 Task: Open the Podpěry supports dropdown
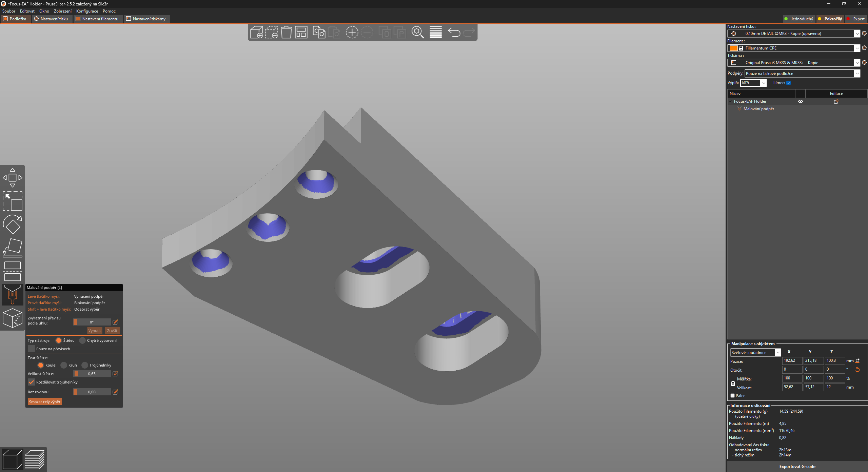(x=857, y=74)
